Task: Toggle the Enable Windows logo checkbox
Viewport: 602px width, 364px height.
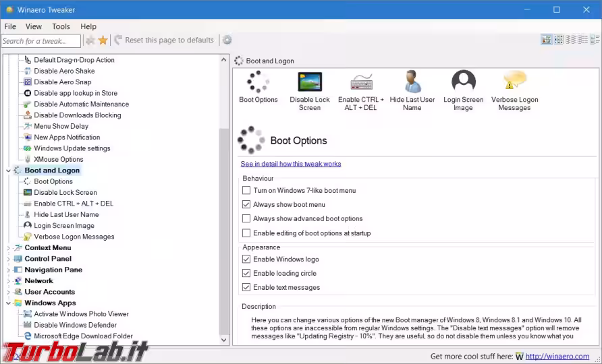Action: point(246,260)
